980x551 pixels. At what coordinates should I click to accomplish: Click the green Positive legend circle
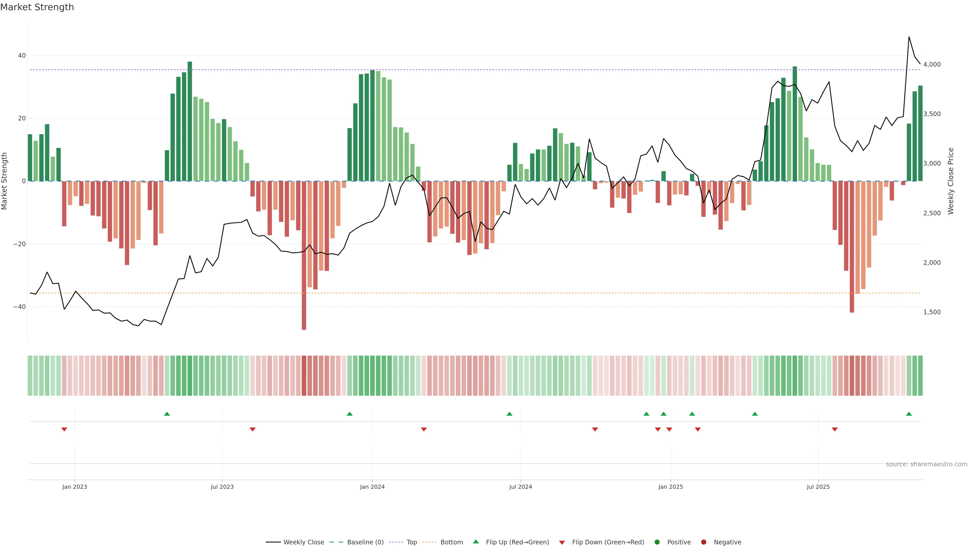(x=657, y=542)
